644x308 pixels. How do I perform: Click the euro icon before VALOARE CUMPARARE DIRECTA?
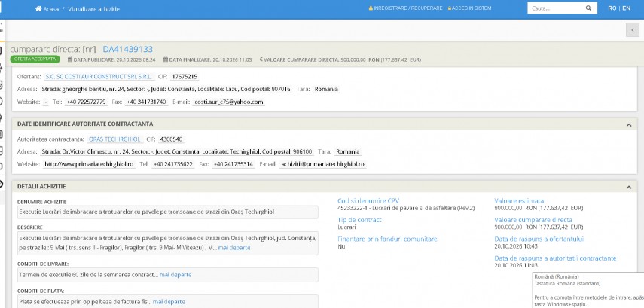(x=261, y=59)
